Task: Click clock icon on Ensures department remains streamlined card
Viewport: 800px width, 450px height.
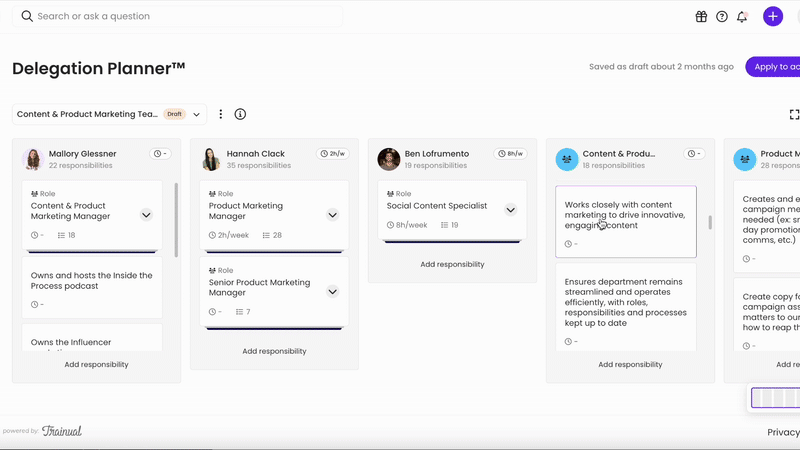Action: click(x=568, y=341)
